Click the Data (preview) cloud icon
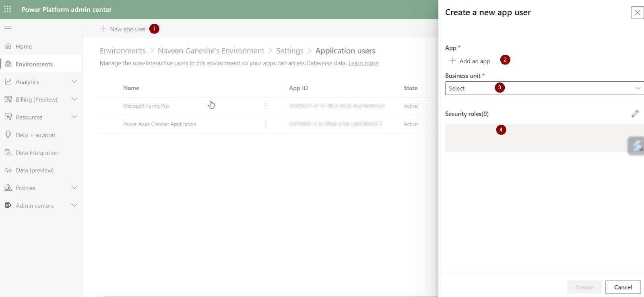The image size is (644, 297). point(8,170)
